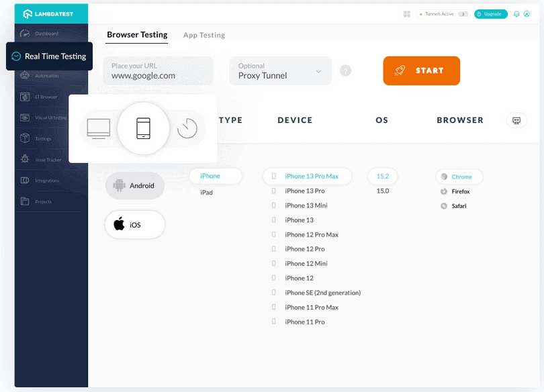Select iPhone 11 Pro Max entry
The width and height of the screenshot is (544, 392).
(312, 307)
